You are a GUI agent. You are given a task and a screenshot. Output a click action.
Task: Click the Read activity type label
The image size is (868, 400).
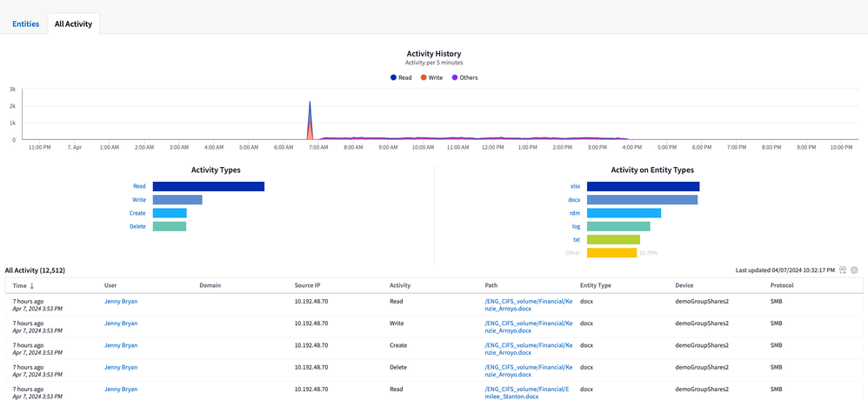(x=139, y=186)
